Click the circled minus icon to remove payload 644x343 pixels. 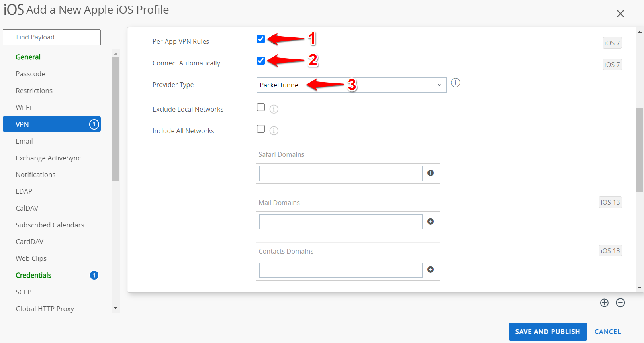[x=621, y=303]
